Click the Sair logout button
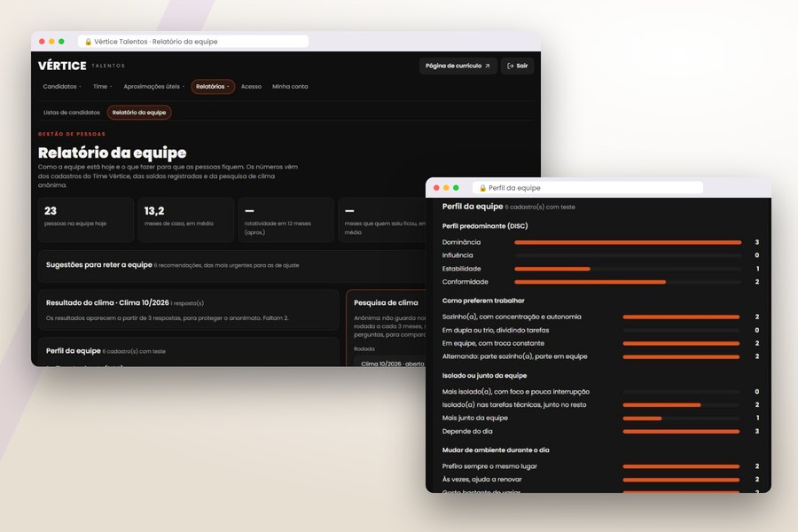Viewport: 798px width, 532px height. 518,66
